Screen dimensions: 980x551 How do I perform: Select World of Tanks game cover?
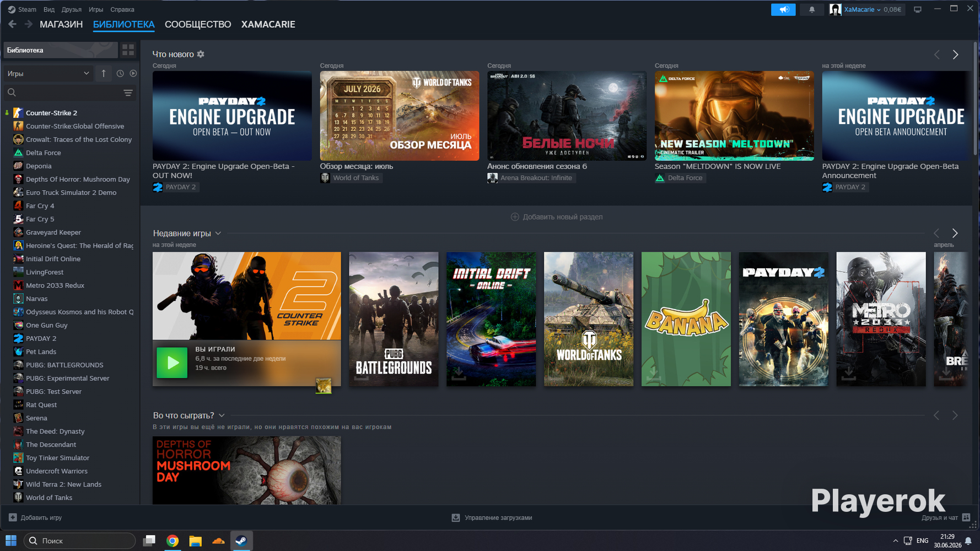click(x=589, y=319)
